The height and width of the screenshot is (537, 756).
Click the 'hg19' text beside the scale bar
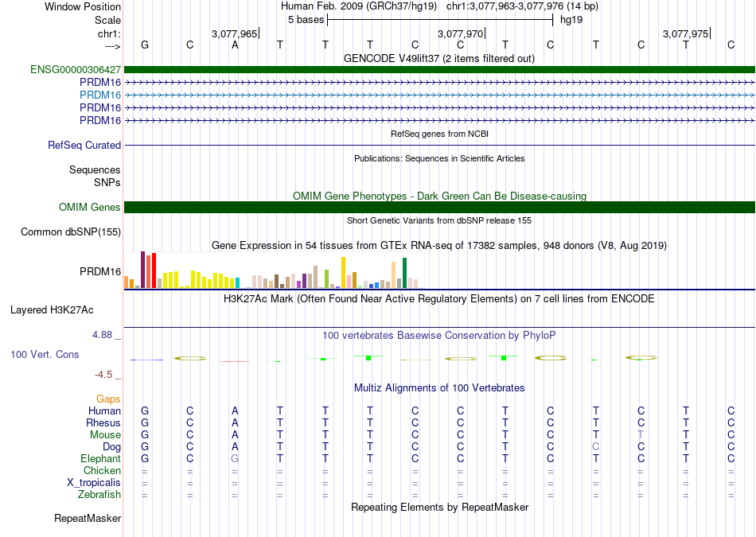(571, 20)
